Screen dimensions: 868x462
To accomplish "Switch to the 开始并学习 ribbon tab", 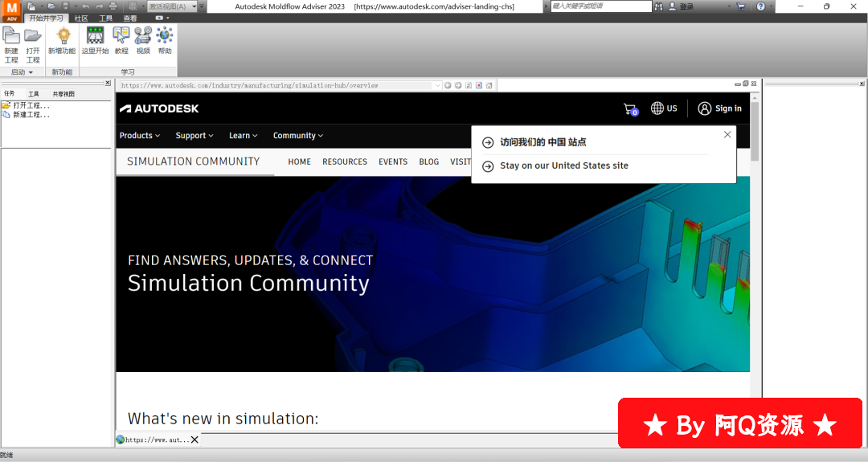I will pos(46,18).
